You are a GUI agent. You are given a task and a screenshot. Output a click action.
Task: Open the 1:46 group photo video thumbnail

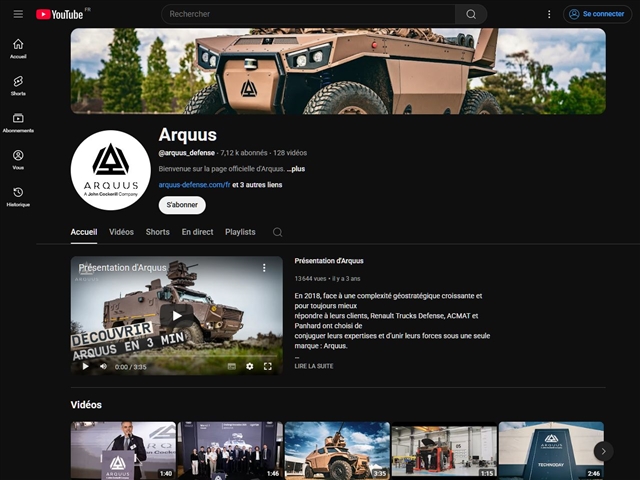230,451
